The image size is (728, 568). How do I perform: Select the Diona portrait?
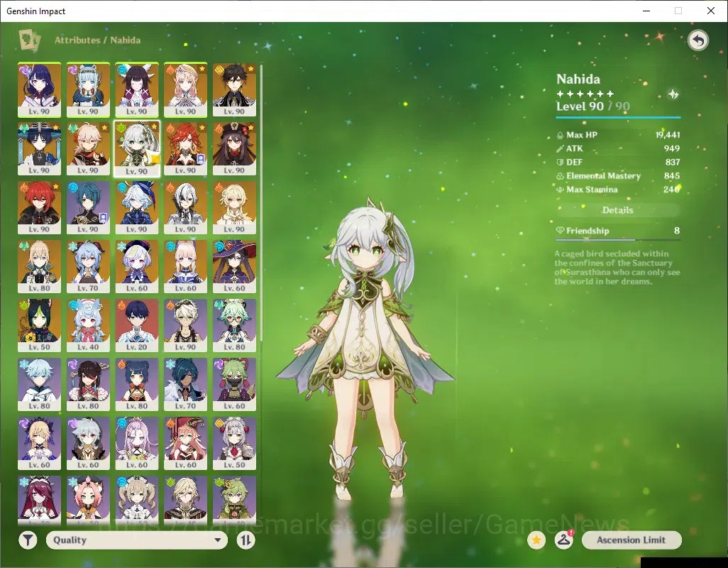point(88,501)
